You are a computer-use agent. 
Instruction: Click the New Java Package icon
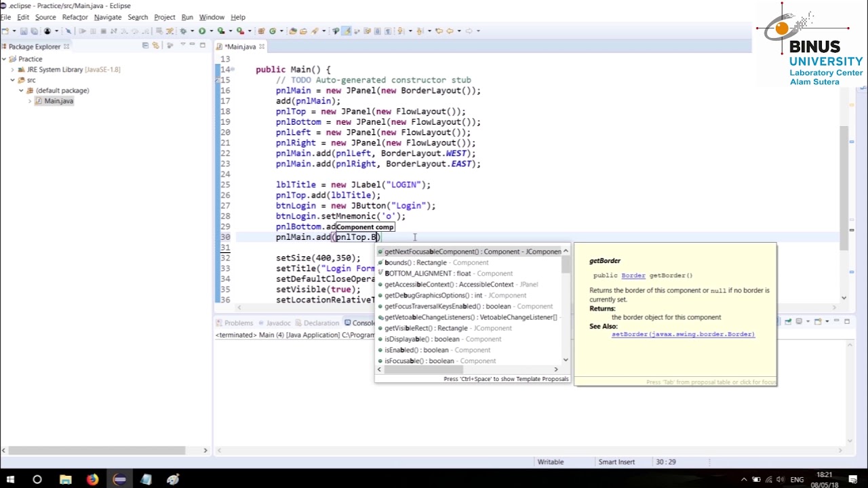click(262, 31)
